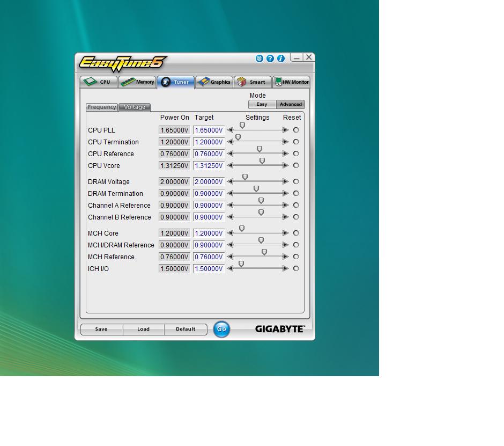Click the ICH I/O slider handle
504x446 pixels.
pos(241,264)
